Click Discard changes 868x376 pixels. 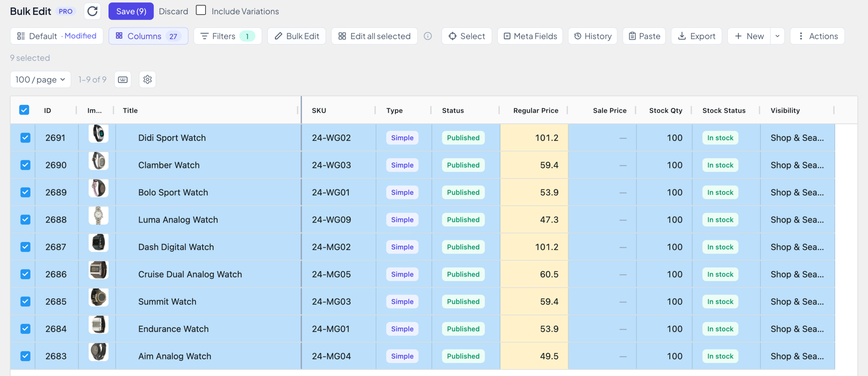pos(173,11)
